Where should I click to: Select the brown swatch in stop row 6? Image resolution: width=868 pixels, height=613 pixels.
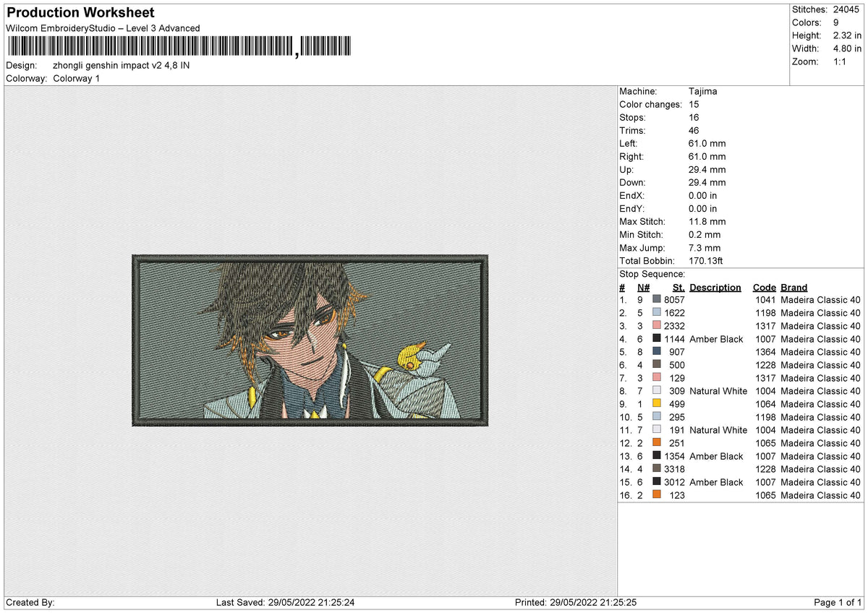point(657,365)
